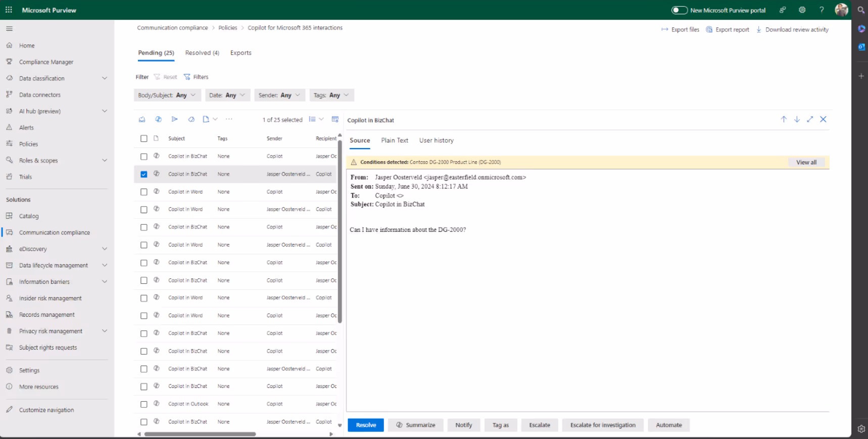This screenshot has width=868, height=439.
Task: Open the Date filter dropdown
Action: tap(227, 95)
